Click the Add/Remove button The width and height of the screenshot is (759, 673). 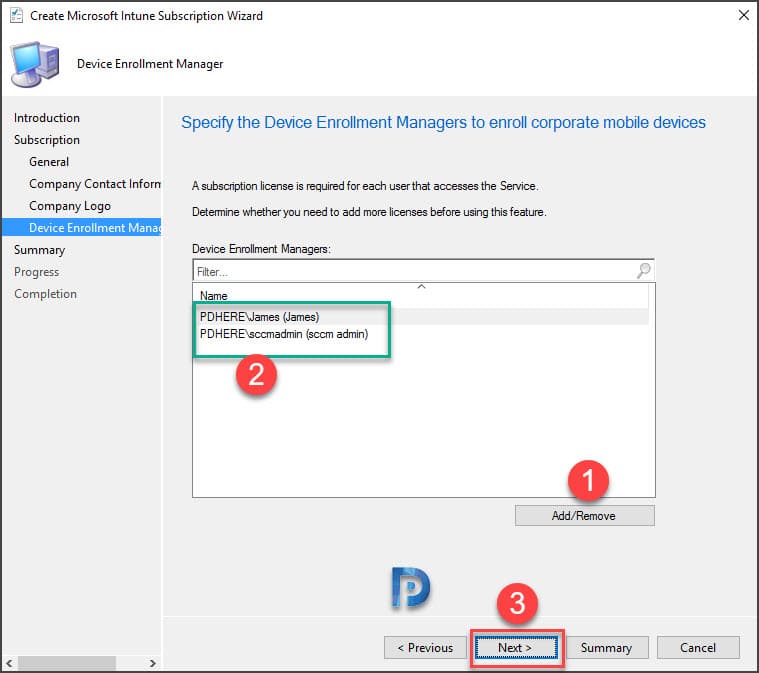pos(584,516)
